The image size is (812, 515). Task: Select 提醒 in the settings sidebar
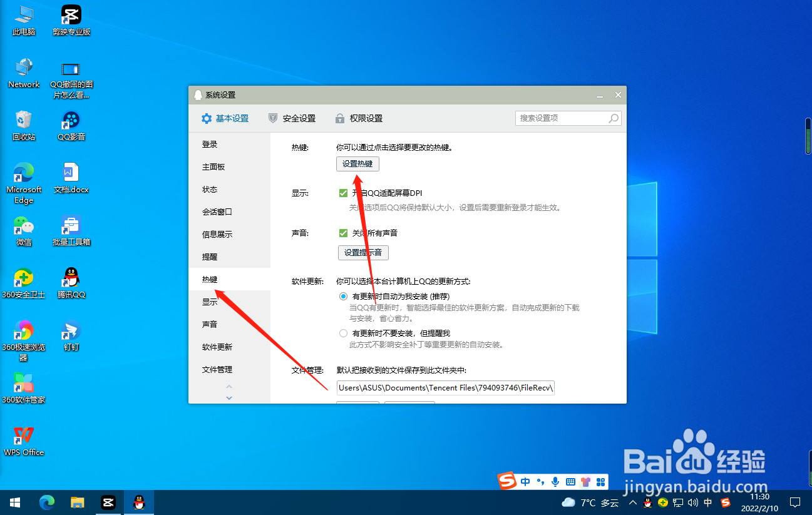click(210, 257)
